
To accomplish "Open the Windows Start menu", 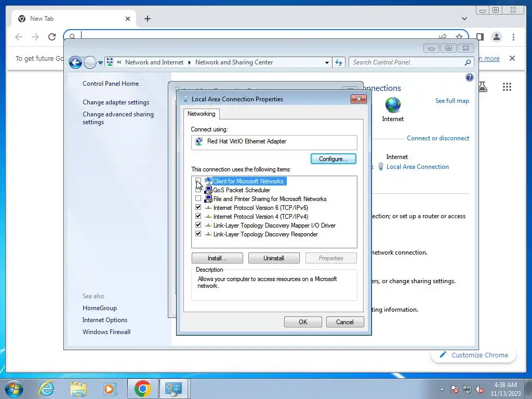I will tap(14, 389).
